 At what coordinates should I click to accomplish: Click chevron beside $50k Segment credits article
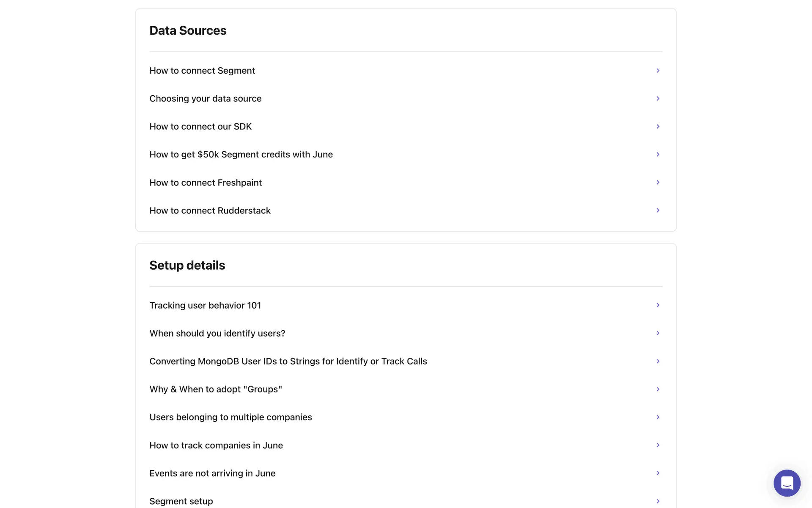pyautogui.click(x=658, y=155)
